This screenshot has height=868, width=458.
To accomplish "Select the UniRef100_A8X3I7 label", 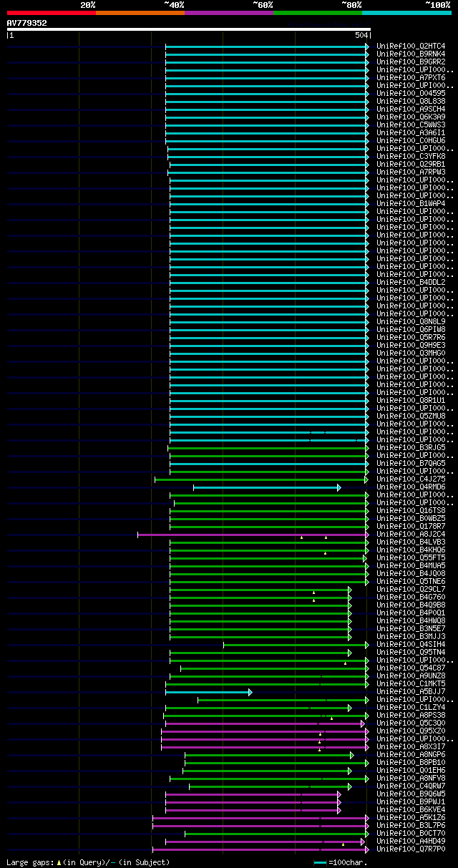I will coord(411,746).
